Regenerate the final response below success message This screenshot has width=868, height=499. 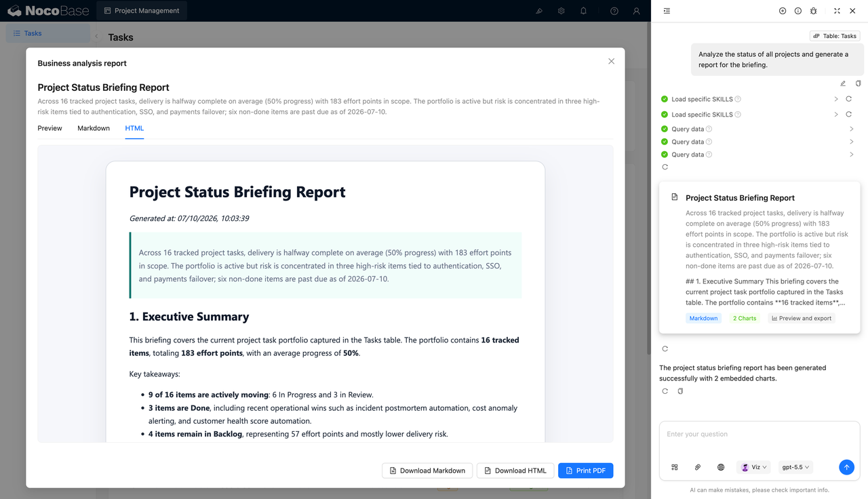click(x=665, y=391)
